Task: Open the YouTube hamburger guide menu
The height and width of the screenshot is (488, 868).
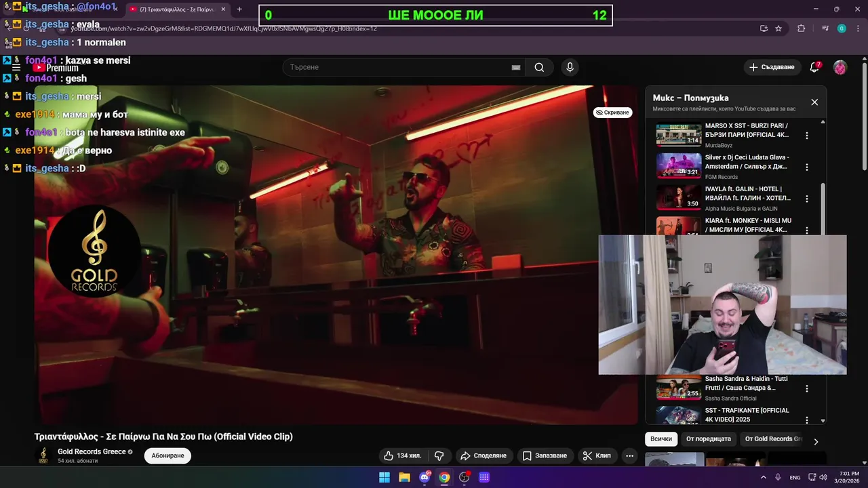Action: pyautogui.click(x=16, y=68)
